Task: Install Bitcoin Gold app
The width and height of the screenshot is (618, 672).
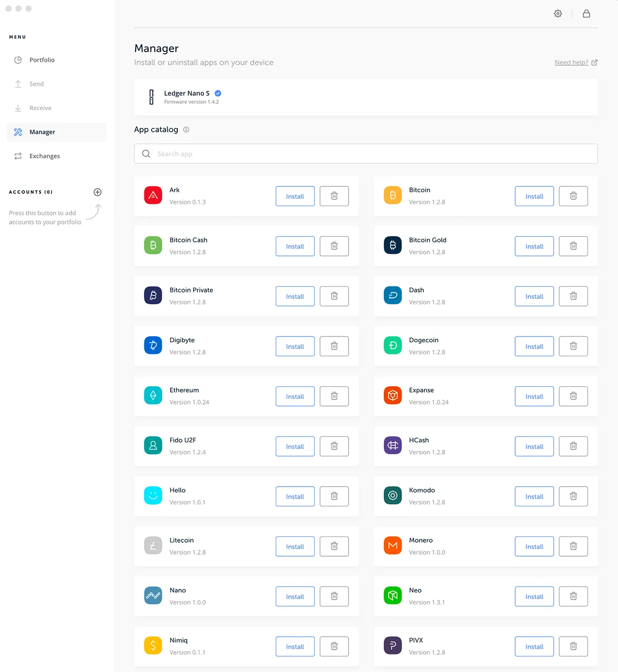Action: [534, 246]
